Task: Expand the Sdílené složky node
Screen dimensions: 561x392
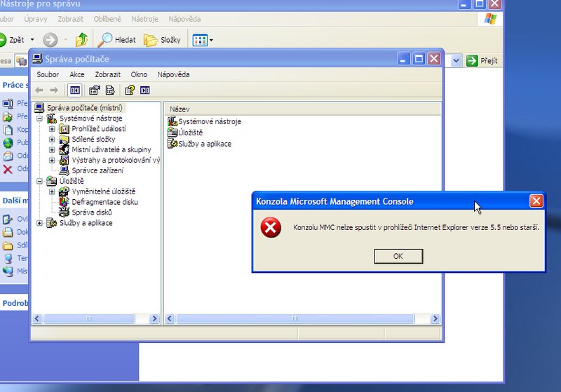Action: click(x=52, y=139)
